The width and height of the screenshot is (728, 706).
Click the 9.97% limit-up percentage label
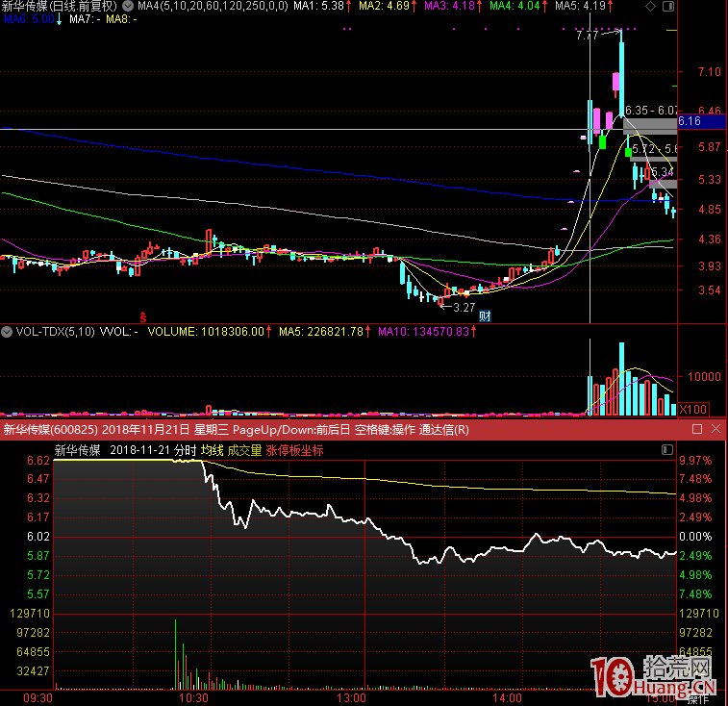tap(695, 461)
